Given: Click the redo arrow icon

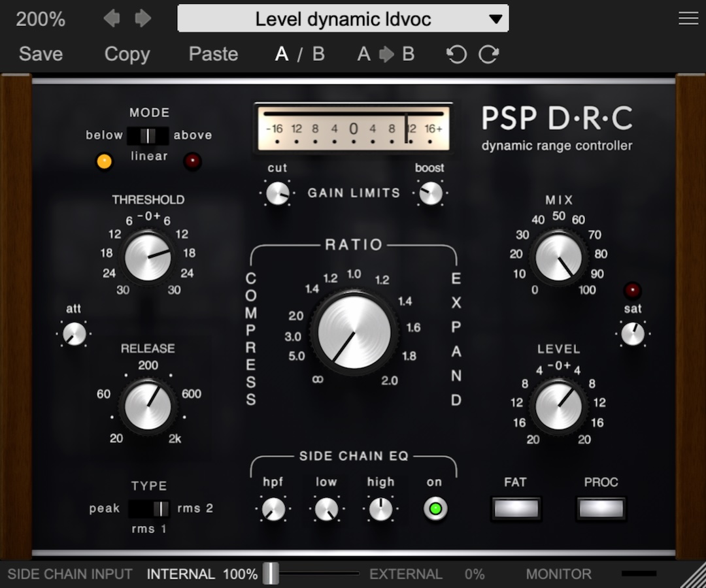Looking at the screenshot, I should [x=488, y=54].
